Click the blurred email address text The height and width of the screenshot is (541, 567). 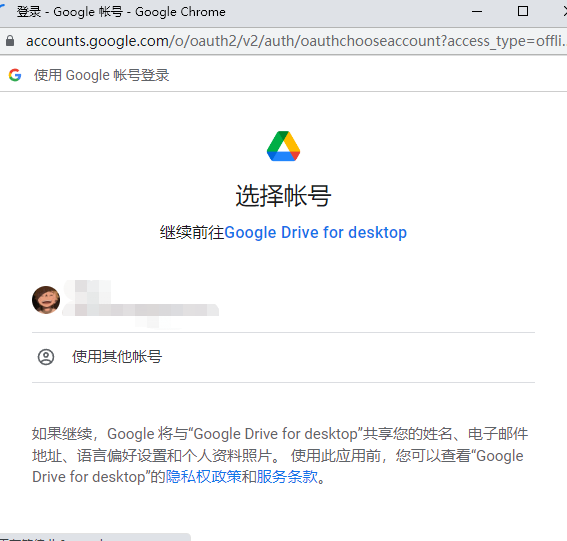pos(141,310)
